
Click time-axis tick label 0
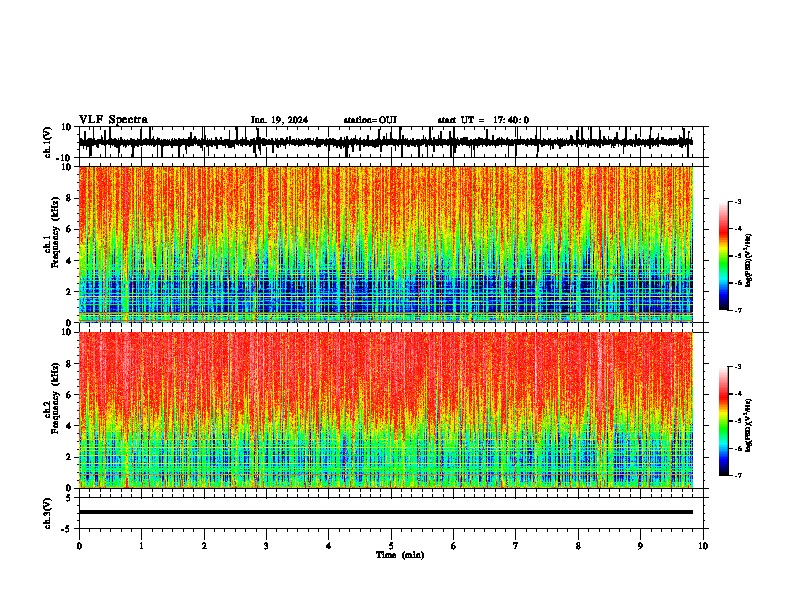79,546
